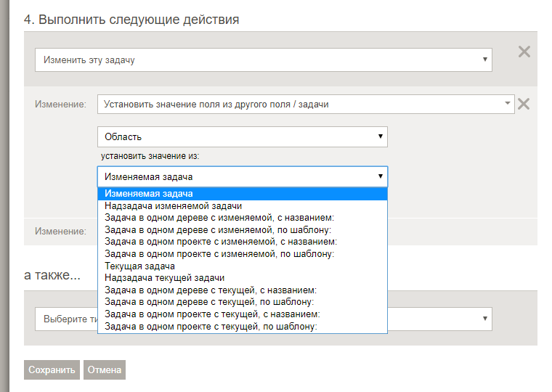Click the 'Сохранить' button
The image size is (552, 392).
coord(52,370)
